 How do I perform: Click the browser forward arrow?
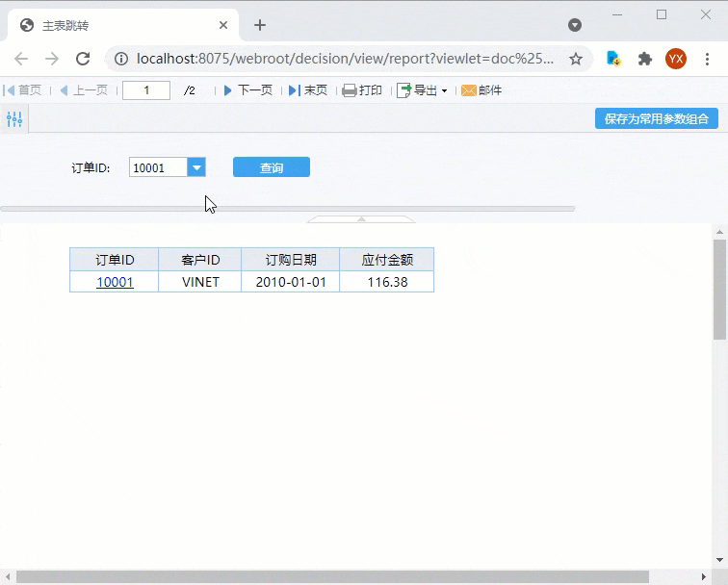(x=52, y=59)
